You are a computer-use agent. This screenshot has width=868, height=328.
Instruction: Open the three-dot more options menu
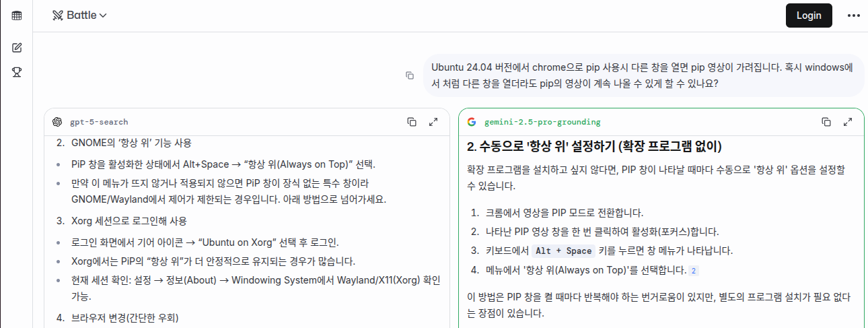(854, 15)
